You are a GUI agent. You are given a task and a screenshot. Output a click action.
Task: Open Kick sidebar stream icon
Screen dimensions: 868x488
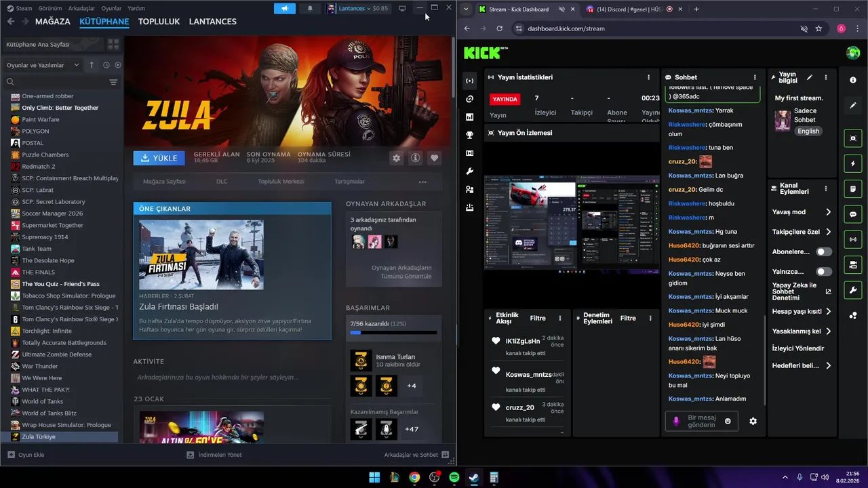[x=469, y=81]
